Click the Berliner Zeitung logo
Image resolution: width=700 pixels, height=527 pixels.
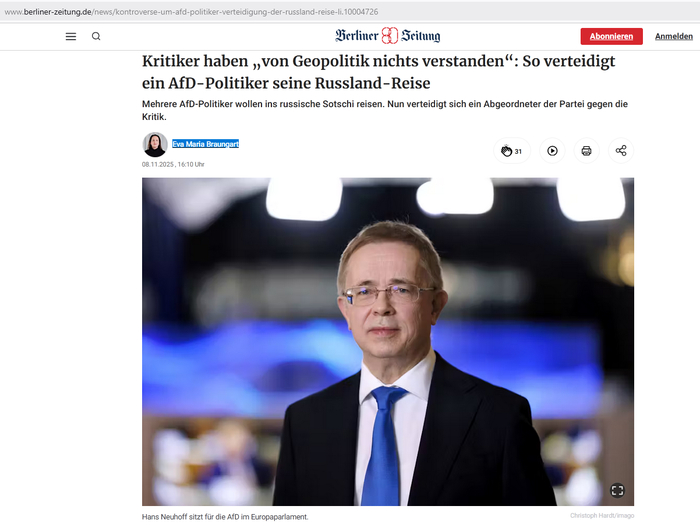coord(388,36)
